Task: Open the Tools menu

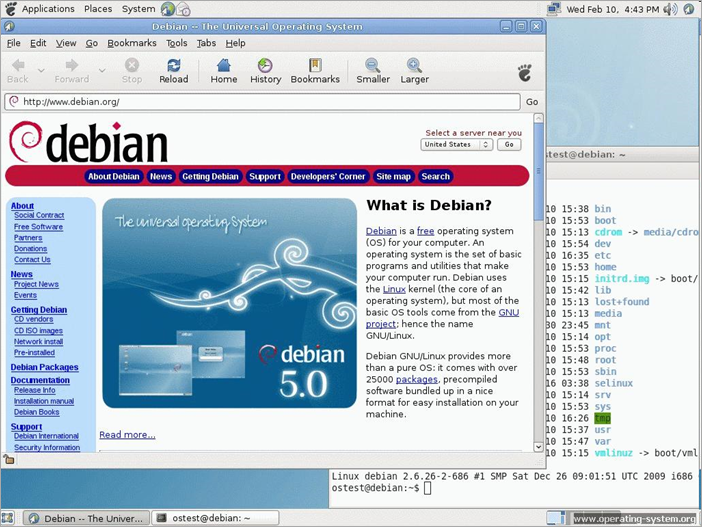Action: [176, 43]
